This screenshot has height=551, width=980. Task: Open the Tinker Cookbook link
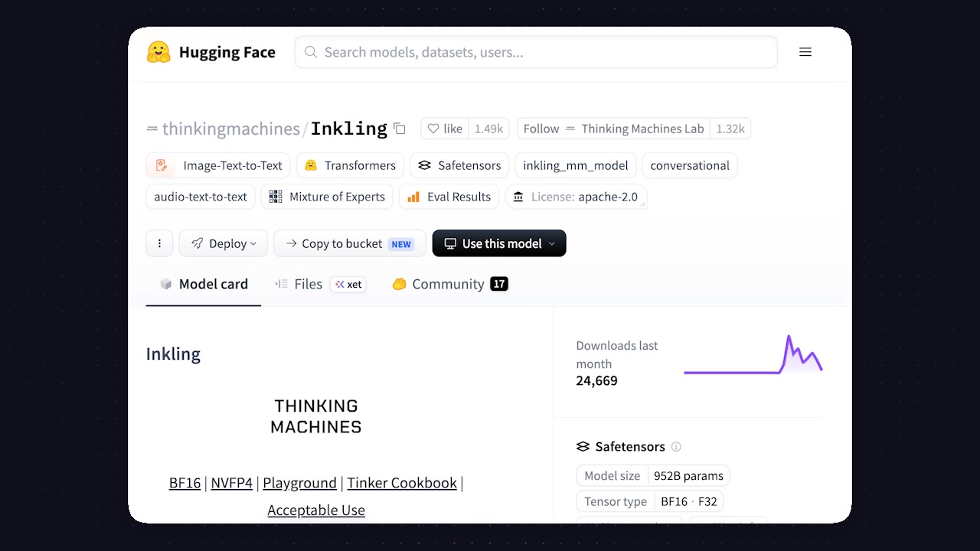[402, 483]
